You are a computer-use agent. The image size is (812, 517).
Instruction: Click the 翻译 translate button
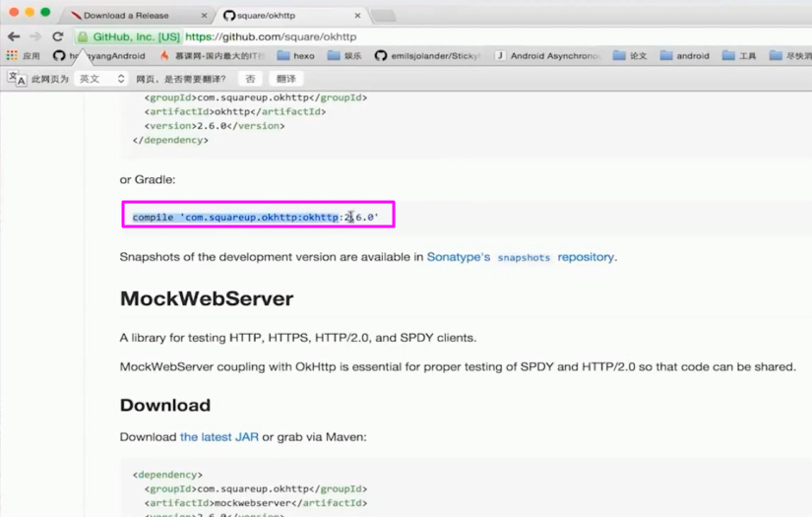(285, 79)
